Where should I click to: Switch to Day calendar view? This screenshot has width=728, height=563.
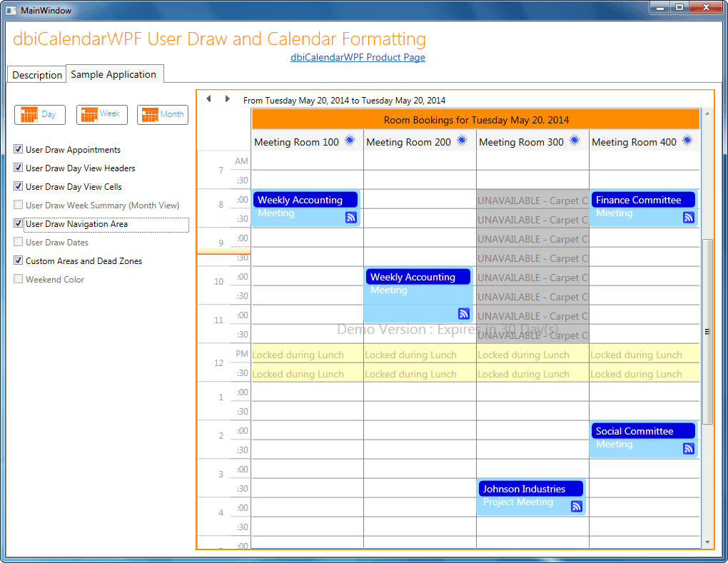[40, 115]
